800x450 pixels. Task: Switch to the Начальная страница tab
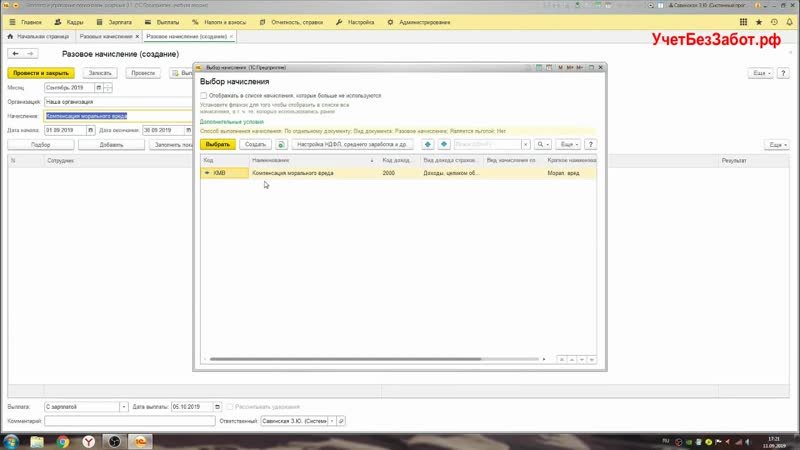(41, 36)
